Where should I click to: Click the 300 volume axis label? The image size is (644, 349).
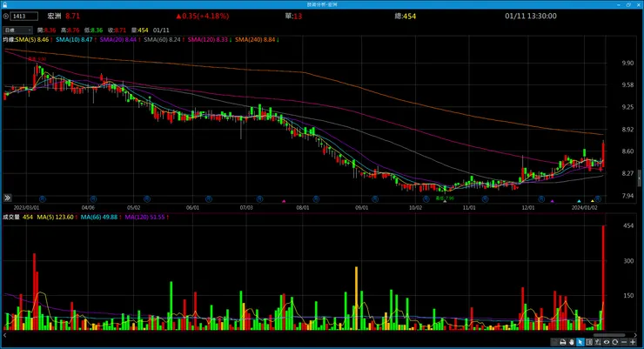click(x=628, y=261)
